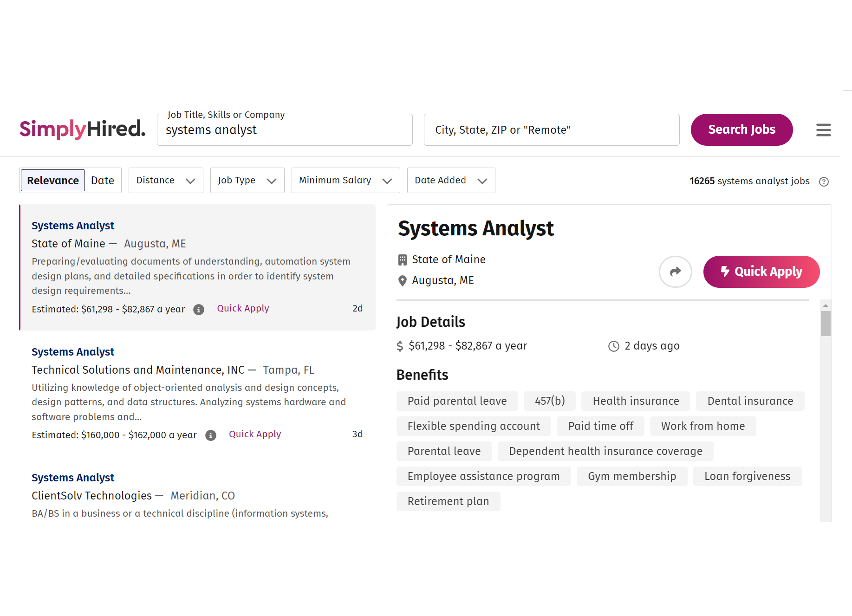Click the 457(b) benefit tag
852x616 pixels.
point(550,401)
